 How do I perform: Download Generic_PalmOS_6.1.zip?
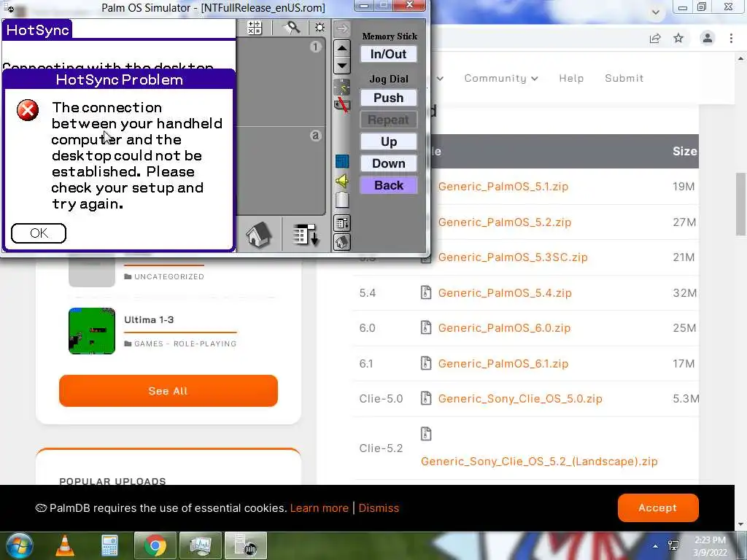(503, 364)
